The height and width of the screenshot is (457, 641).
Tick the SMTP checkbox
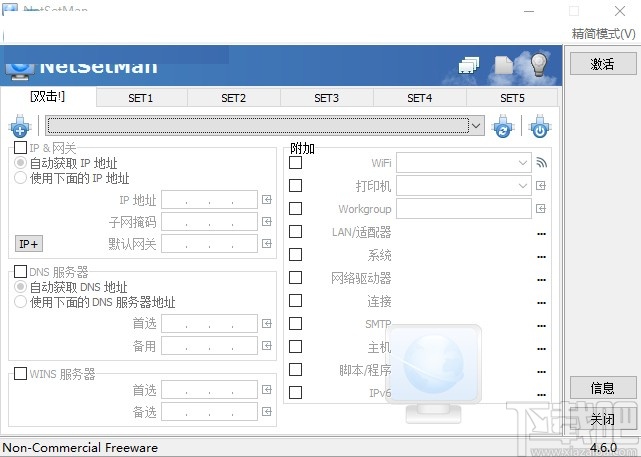coord(296,323)
